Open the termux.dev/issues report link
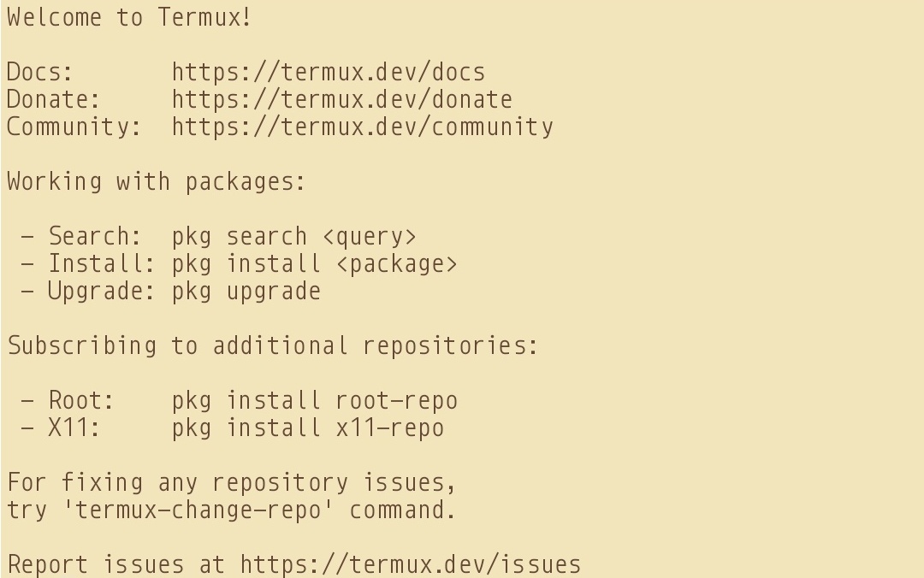 pos(410,564)
